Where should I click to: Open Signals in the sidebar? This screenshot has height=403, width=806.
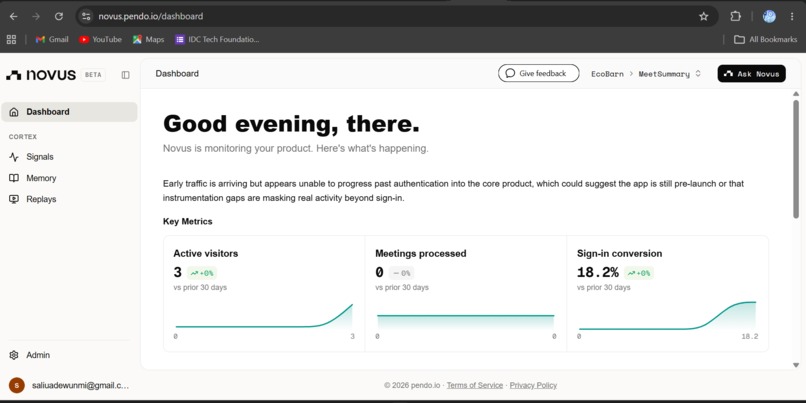(69, 157)
